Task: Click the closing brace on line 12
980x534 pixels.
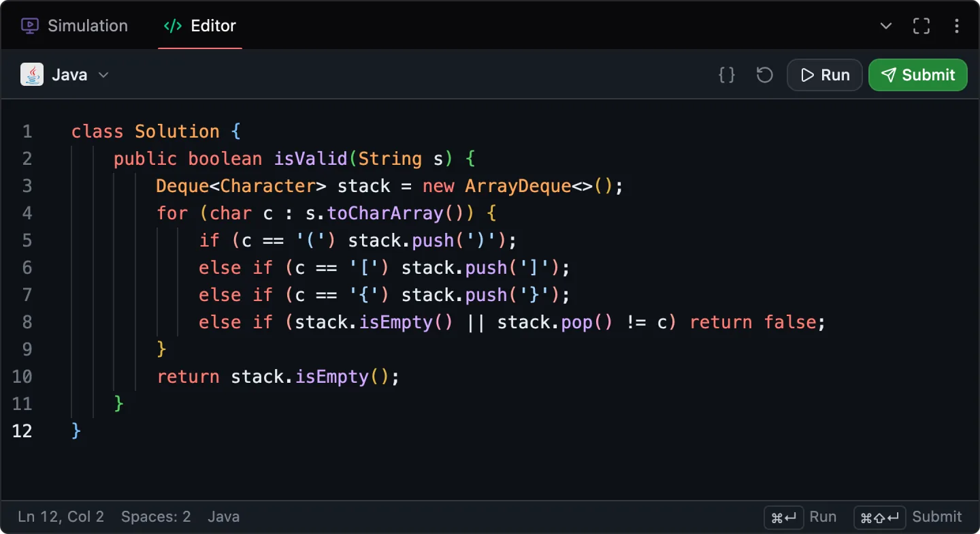Action: tap(77, 431)
